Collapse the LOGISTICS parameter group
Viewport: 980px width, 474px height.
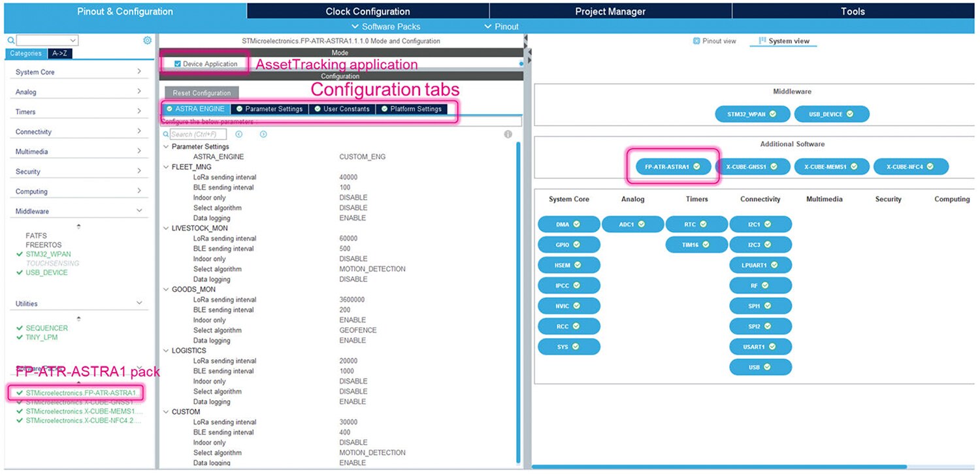pos(166,351)
